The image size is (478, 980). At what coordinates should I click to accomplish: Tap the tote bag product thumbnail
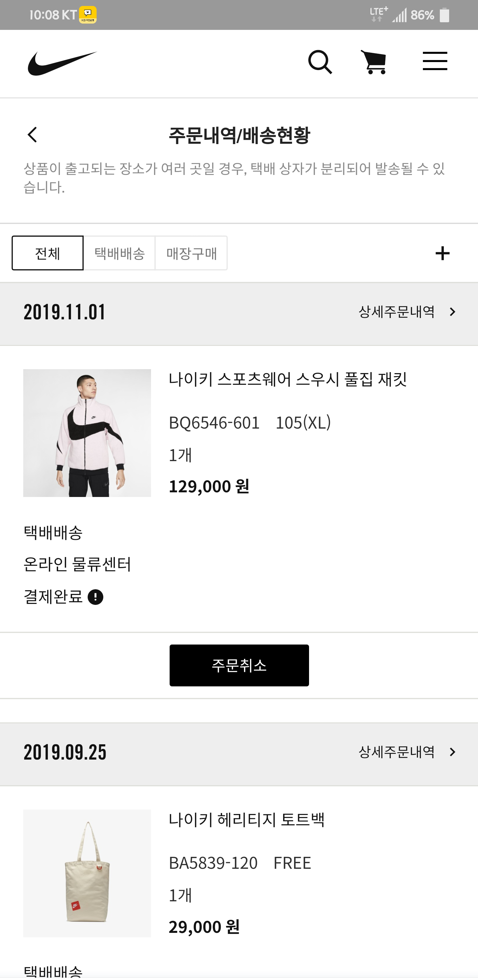(87, 873)
